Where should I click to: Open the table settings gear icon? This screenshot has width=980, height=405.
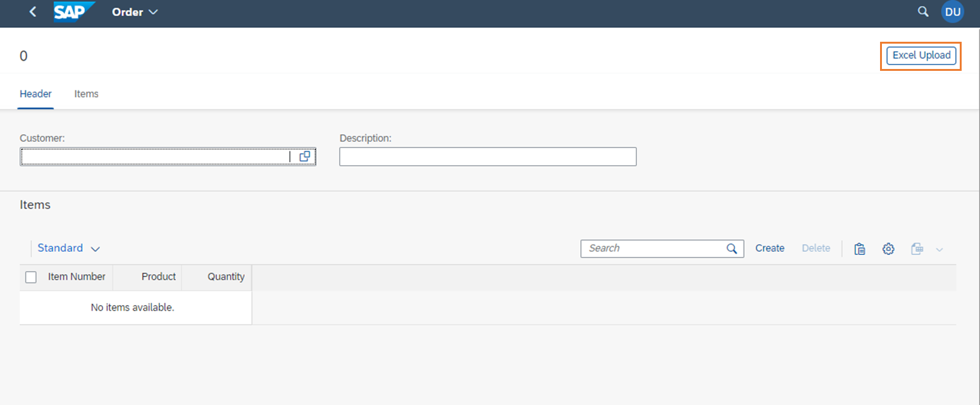[888, 249]
